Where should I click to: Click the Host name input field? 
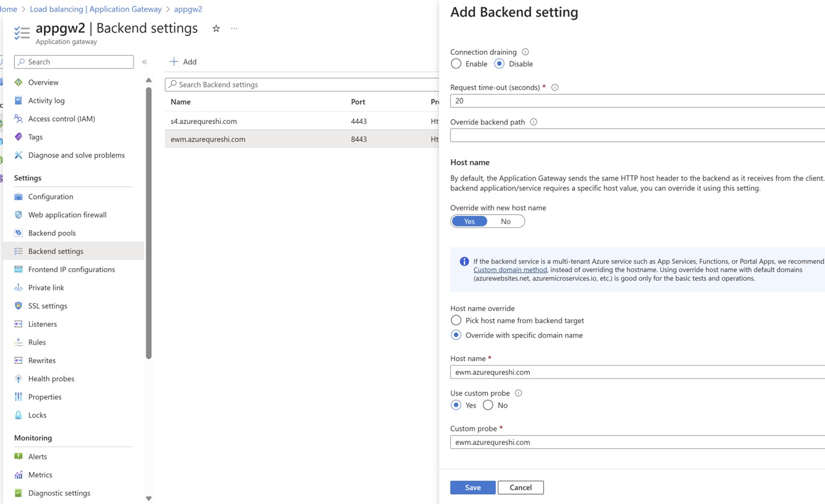(x=637, y=372)
